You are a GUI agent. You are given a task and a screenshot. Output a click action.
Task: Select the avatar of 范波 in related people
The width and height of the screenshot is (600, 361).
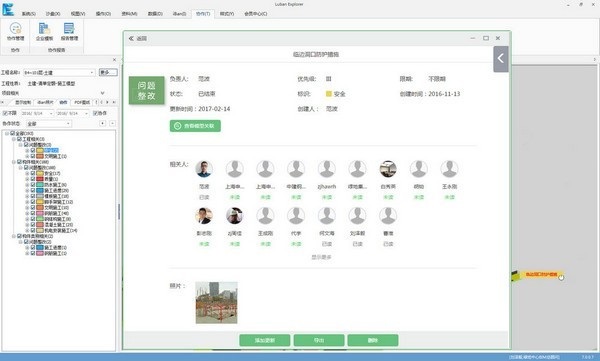click(x=204, y=169)
